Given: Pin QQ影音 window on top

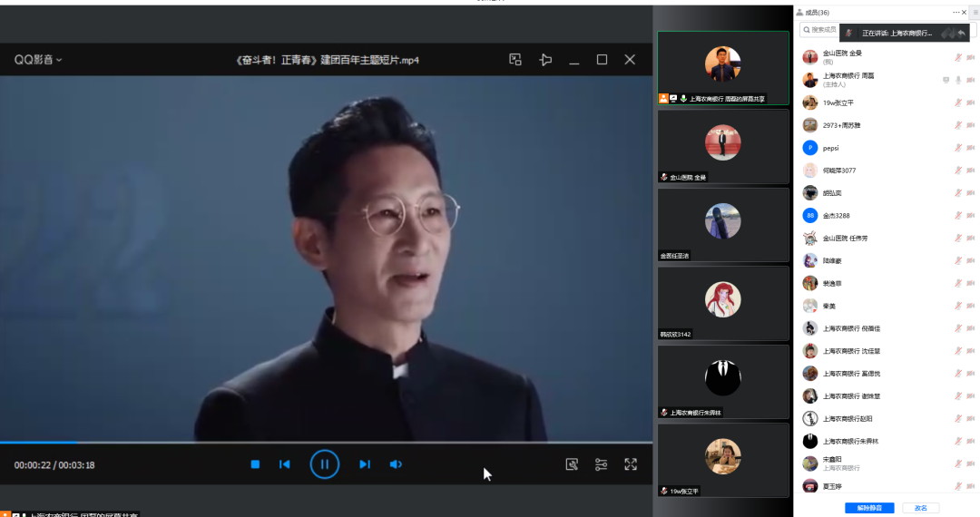Looking at the screenshot, I should tap(545, 60).
